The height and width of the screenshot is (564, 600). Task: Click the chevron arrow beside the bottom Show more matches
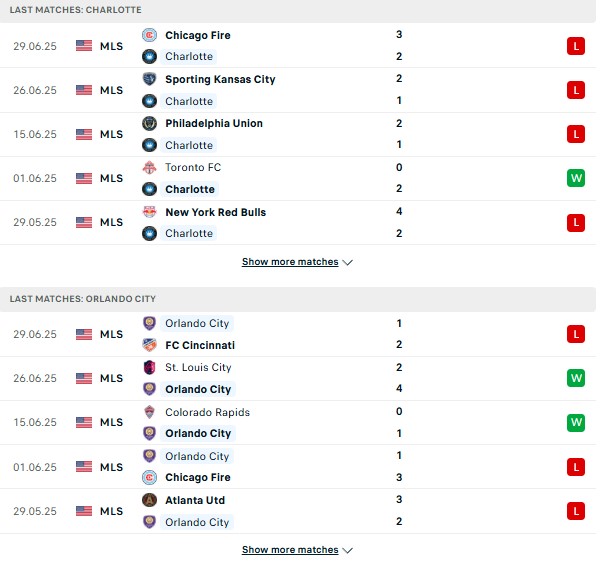348,550
